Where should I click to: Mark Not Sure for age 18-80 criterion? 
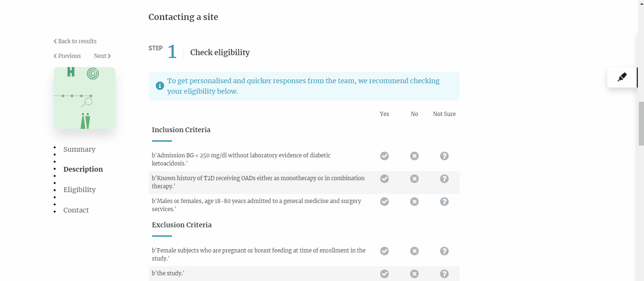coord(444,202)
